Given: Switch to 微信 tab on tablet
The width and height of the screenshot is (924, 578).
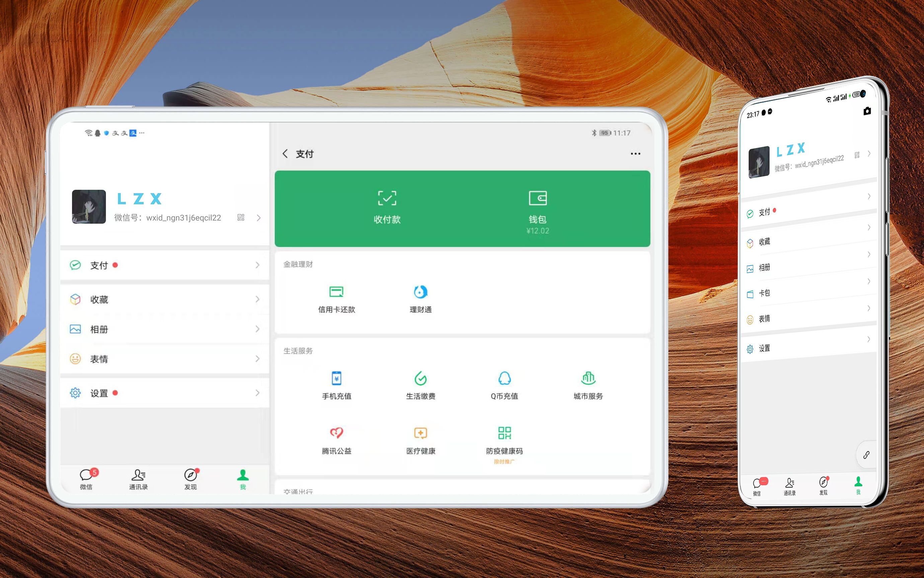Looking at the screenshot, I should pyautogui.click(x=87, y=479).
